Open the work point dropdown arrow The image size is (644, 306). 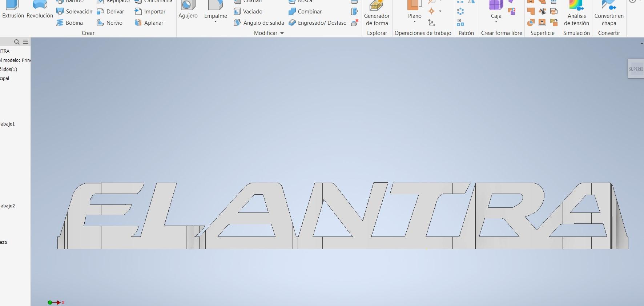pos(440,11)
